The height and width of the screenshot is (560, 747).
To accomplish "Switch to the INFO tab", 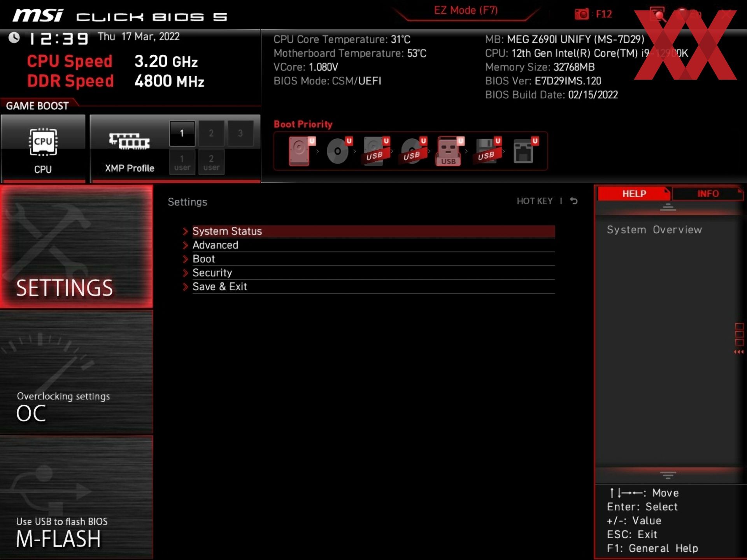I will point(708,194).
